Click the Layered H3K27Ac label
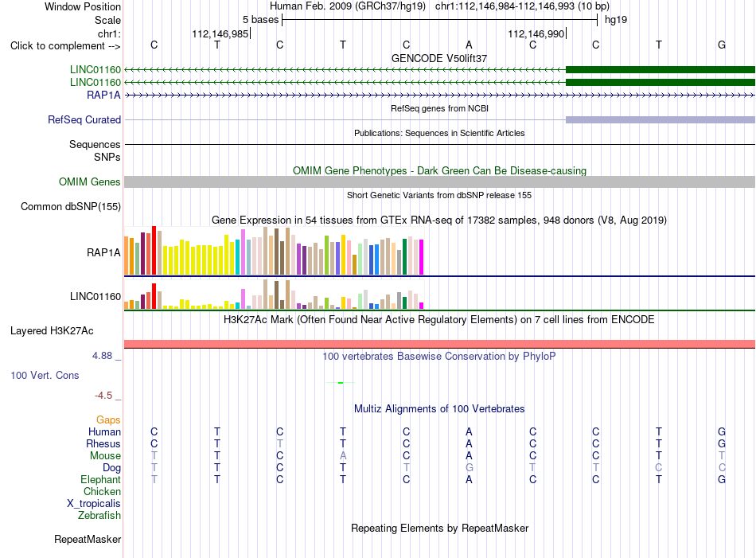This screenshot has width=756, height=558. pyautogui.click(x=52, y=331)
